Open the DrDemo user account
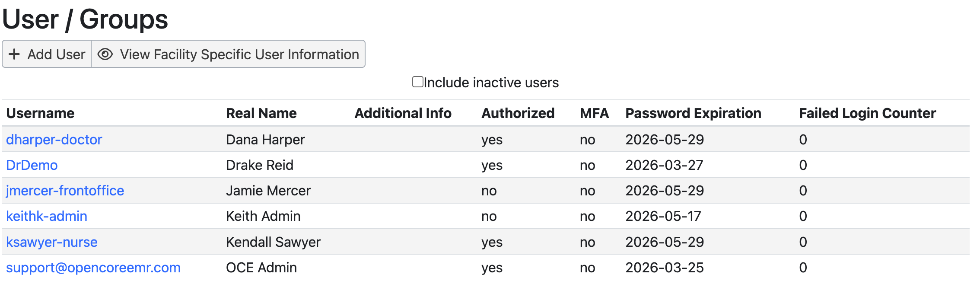The width and height of the screenshot is (980, 300). click(x=32, y=165)
